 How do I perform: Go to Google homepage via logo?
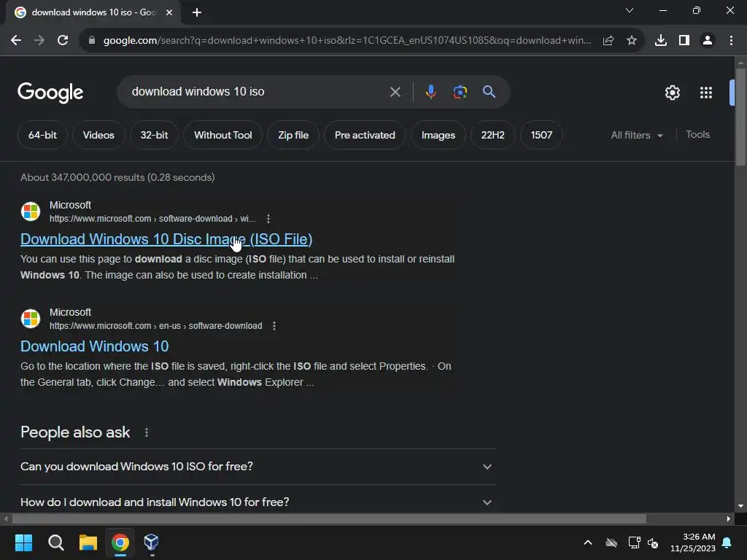click(50, 93)
